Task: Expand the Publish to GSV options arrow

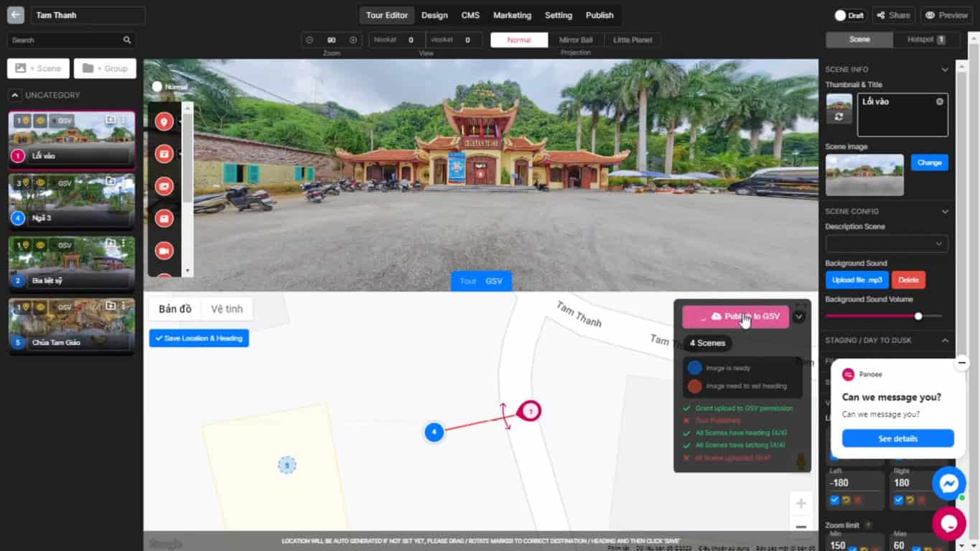Action: 798,316
